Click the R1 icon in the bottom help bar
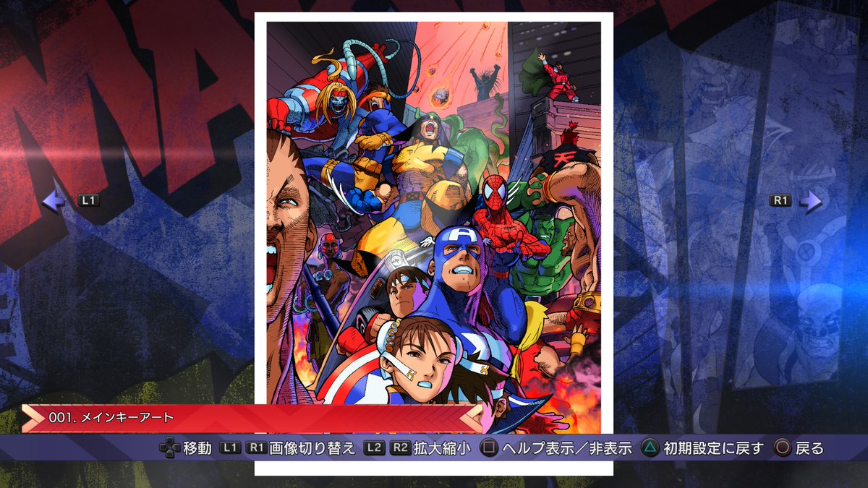The image size is (868, 488). pos(256,448)
